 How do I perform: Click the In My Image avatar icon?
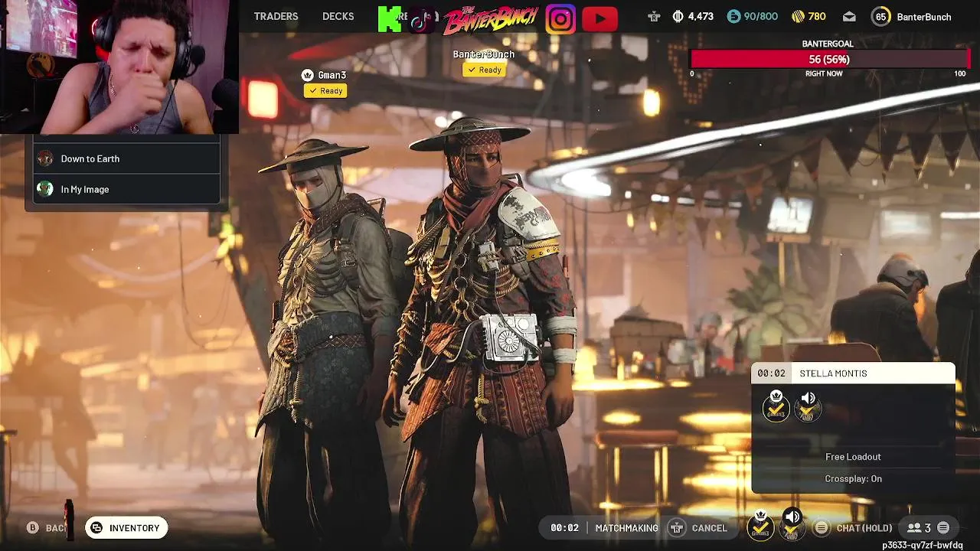(x=45, y=189)
